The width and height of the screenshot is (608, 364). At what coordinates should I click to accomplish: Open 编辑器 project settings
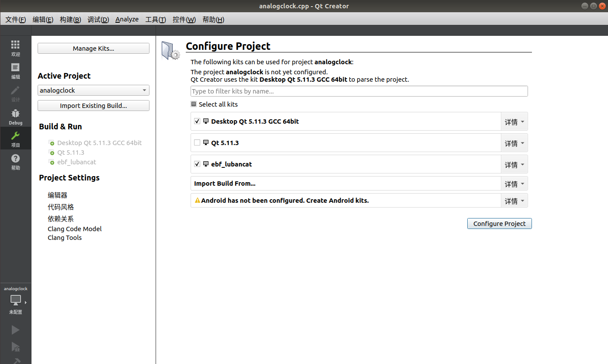point(57,195)
